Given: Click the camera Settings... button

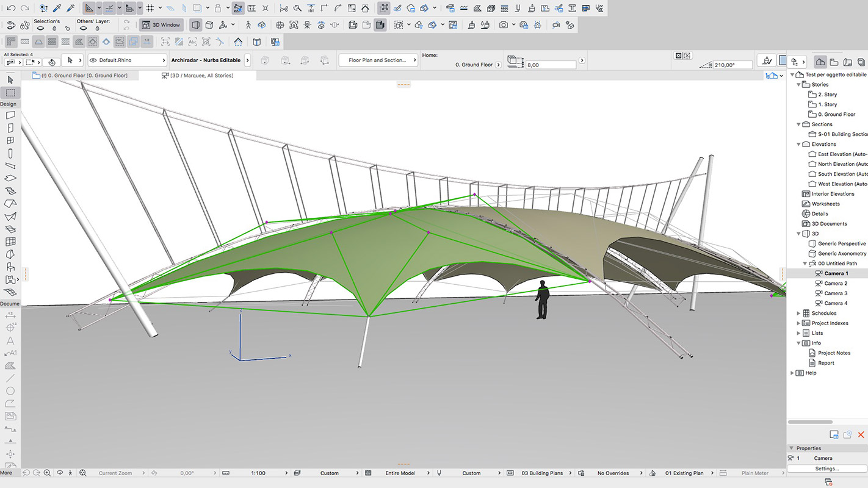Looking at the screenshot, I should 827,468.
